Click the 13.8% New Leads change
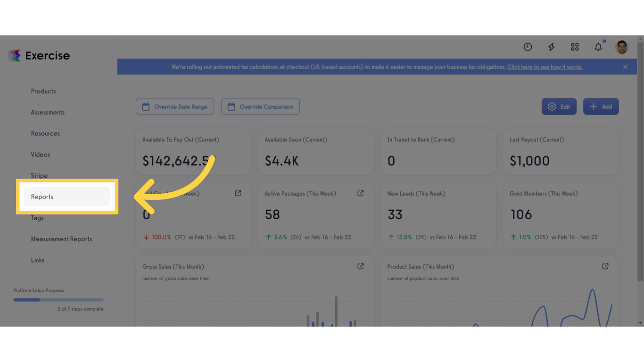The width and height of the screenshot is (644, 362). click(x=400, y=237)
